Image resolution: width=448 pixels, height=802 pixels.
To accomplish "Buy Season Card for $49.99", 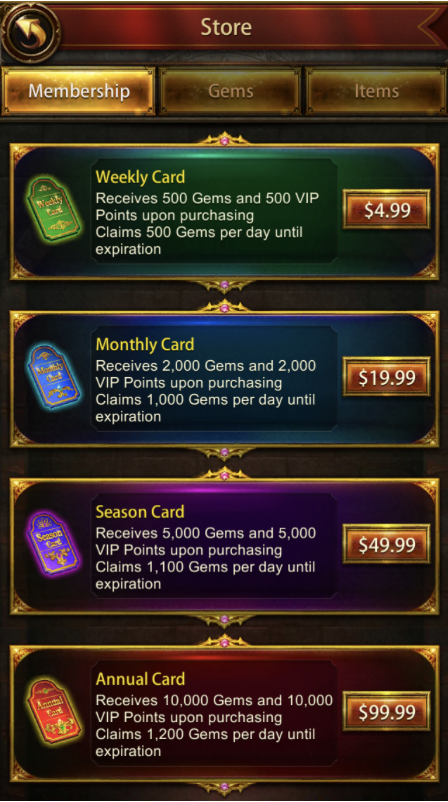I will tap(387, 544).
